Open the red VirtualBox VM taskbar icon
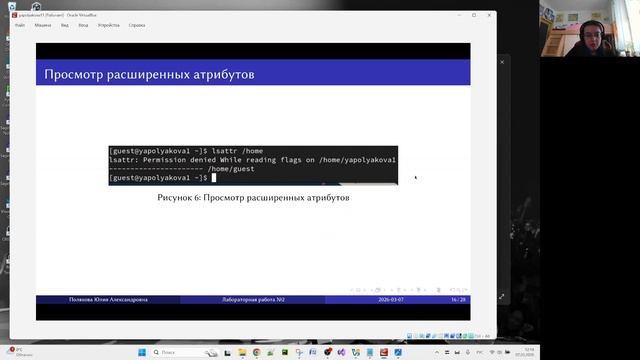The height and width of the screenshot is (360, 640). click(384, 352)
